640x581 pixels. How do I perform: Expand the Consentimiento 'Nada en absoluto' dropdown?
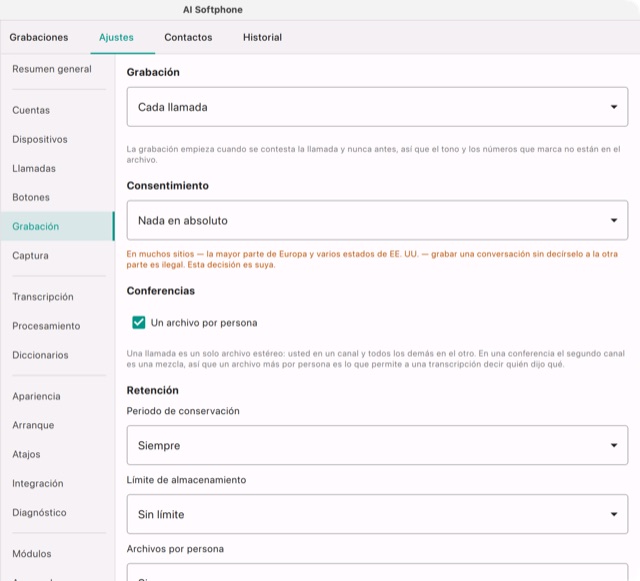[x=377, y=220]
